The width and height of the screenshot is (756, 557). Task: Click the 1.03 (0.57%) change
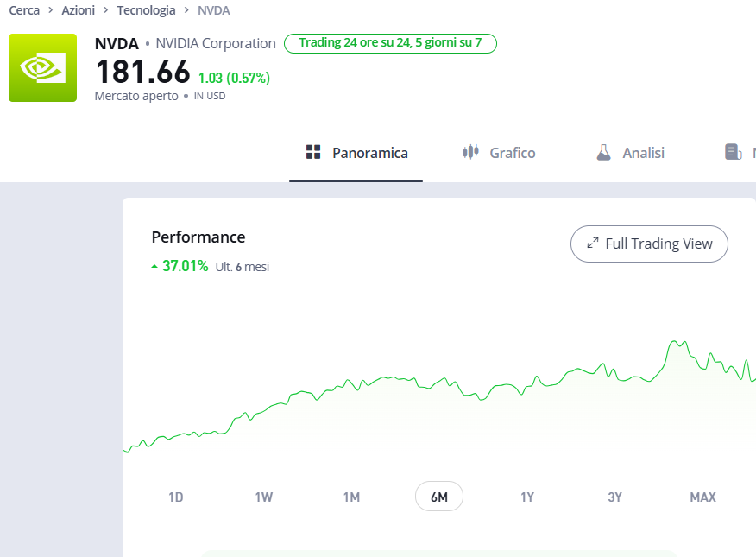pos(235,78)
